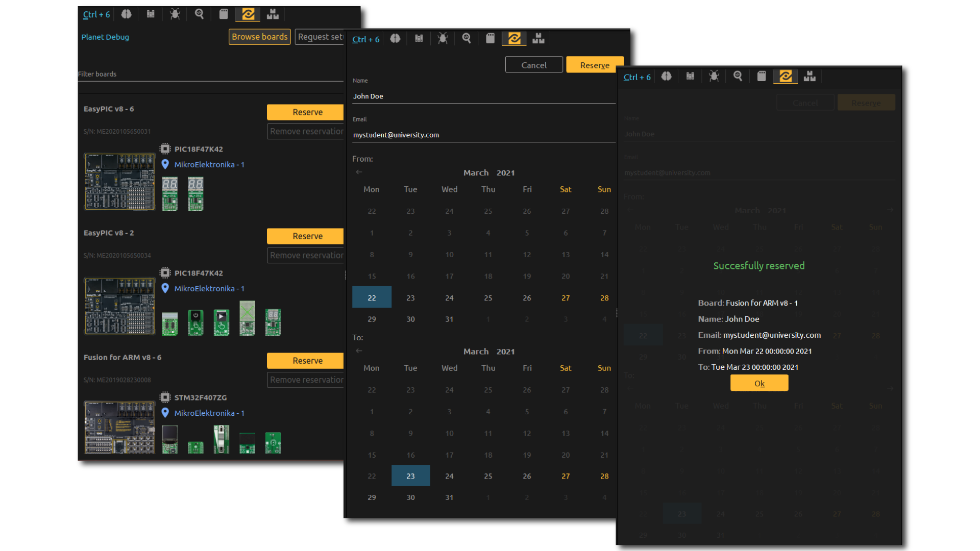Click the location pin under Fusion for ARM v8 - 6

165,413
